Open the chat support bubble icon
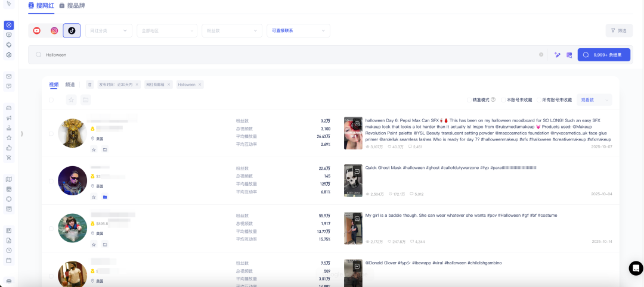 point(636,268)
